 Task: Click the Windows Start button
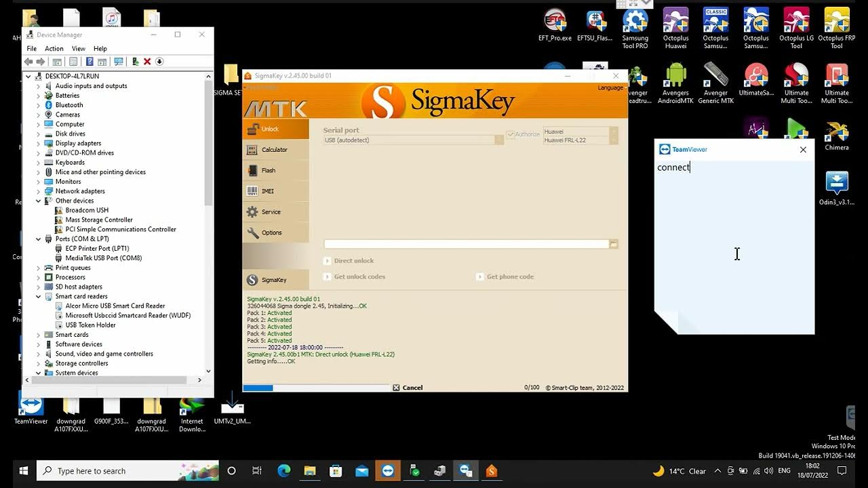pos(24,470)
